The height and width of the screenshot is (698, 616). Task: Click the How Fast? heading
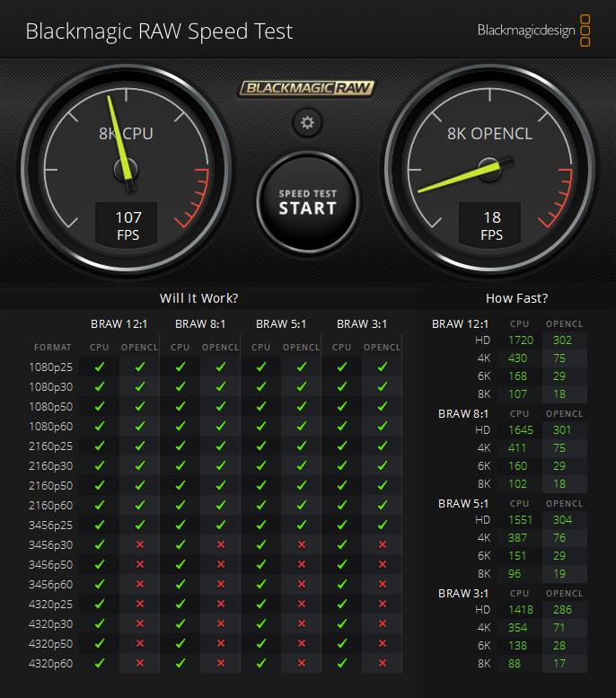(516, 298)
